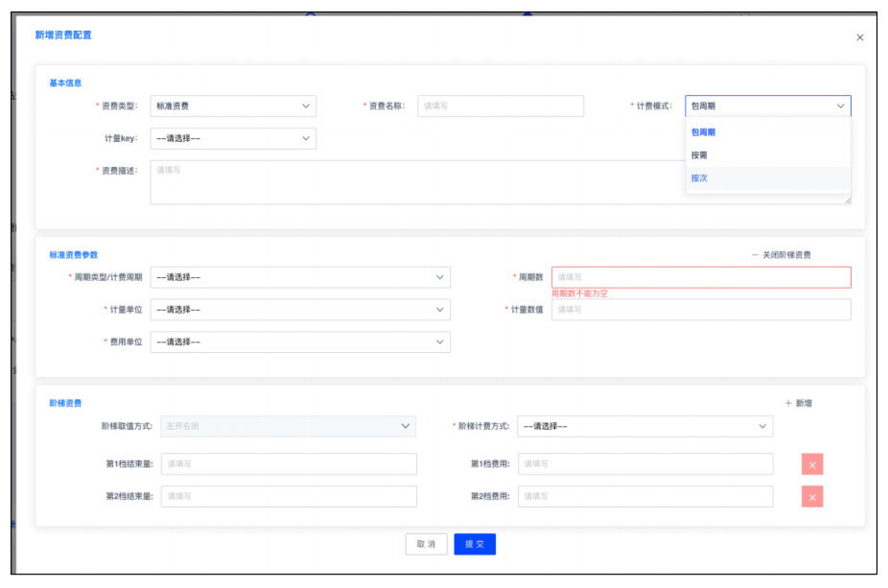888x588 pixels.
Task: Open the 费用单位 dropdown
Action: click(x=300, y=341)
